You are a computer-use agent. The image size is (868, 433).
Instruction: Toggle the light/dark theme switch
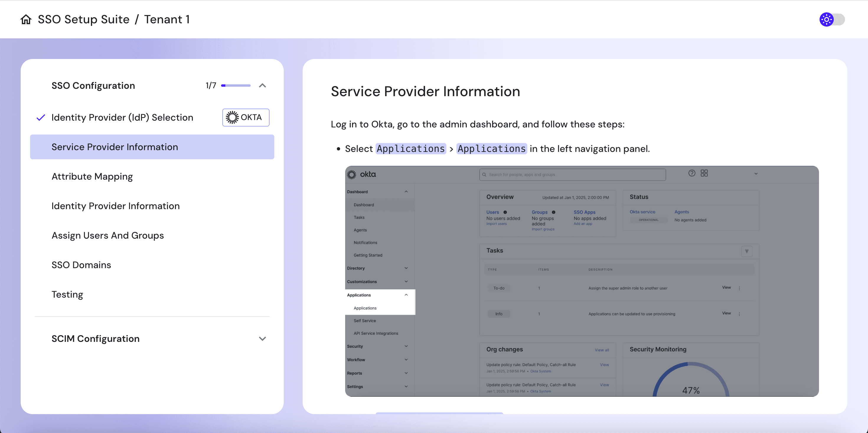pyautogui.click(x=832, y=19)
